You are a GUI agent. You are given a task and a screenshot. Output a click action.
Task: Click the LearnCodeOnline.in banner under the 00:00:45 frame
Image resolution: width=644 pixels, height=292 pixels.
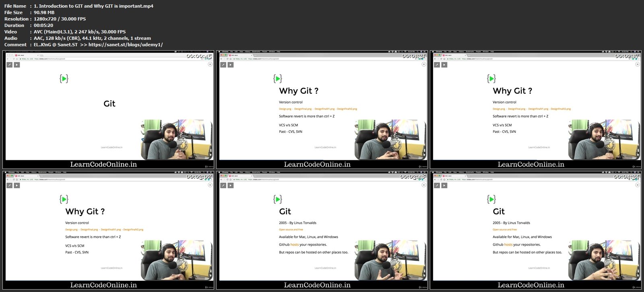(x=103, y=164)
